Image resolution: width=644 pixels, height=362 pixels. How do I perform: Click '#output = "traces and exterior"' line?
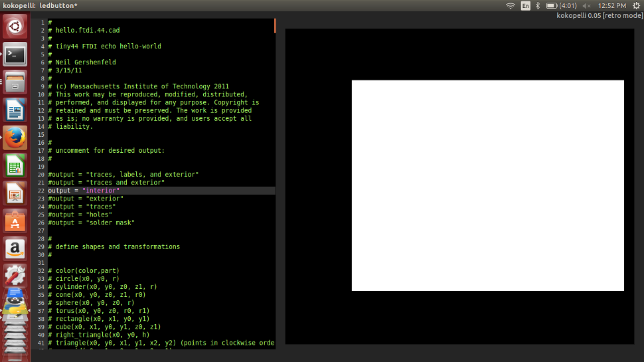(106, 183)
